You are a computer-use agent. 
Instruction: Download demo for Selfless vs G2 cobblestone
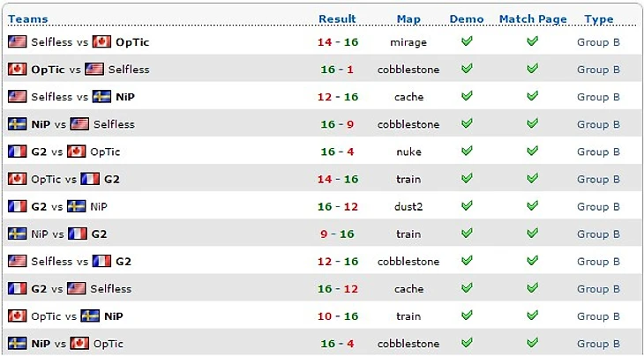point(467,260)
